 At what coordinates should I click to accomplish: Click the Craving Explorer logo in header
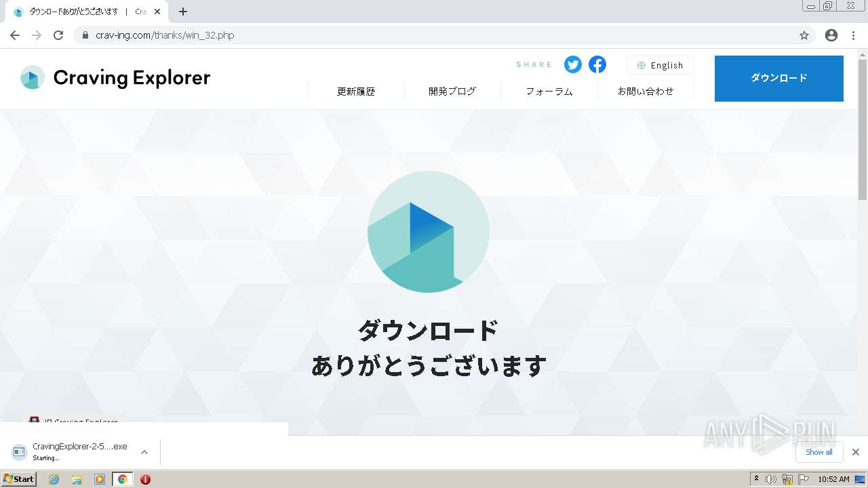[33, 77]
